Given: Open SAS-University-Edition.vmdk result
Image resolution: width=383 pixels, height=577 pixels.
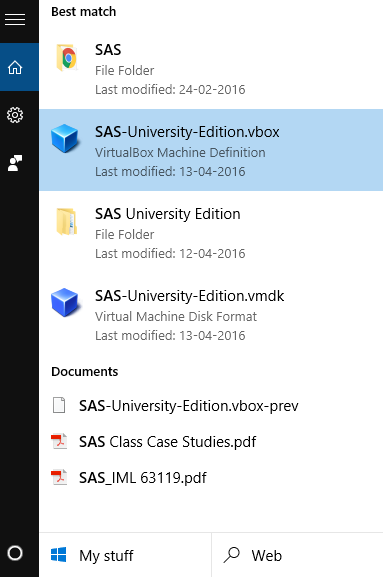Looking at the screenshot, I should pos(211,314).
